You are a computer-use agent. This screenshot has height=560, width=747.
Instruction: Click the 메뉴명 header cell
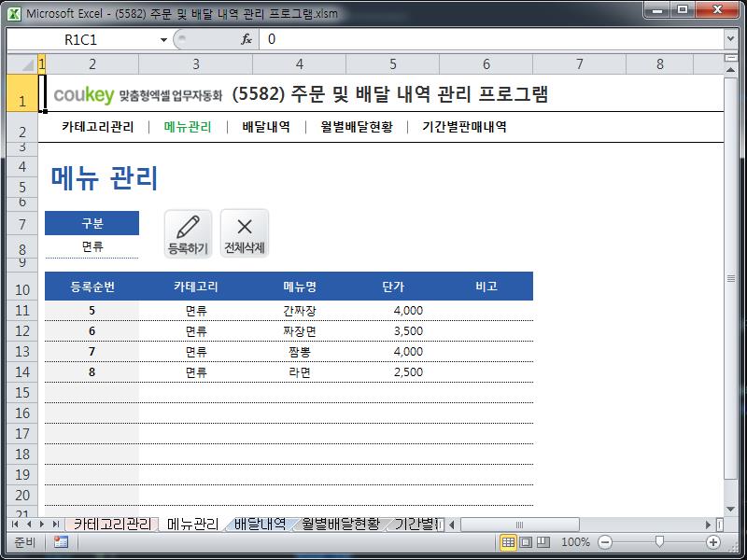pyautogui.click(x=299, y=287)
